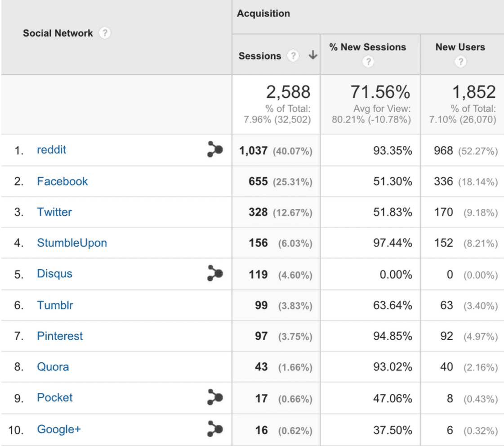Sort by the New Users column header
The image size is (504, 446).
(460, 47)
